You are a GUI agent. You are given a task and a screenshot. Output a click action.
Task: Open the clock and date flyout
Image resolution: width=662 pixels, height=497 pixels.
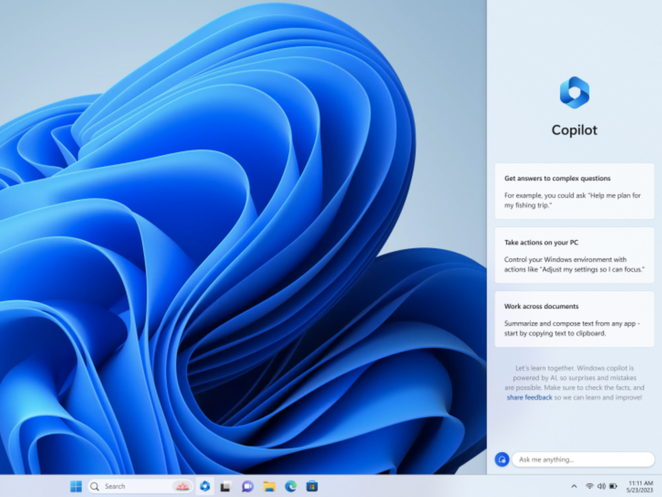[x=640, y=486]
